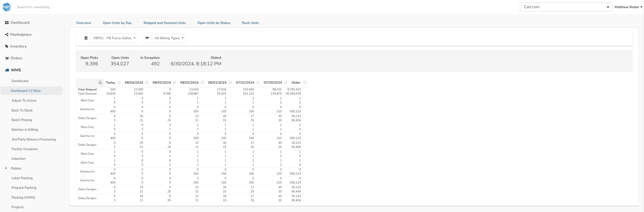Open the Matthew Rotter user menu
The width and height of the screenshot is (644, 212).
pyautogui.click(x=628, y=7)
